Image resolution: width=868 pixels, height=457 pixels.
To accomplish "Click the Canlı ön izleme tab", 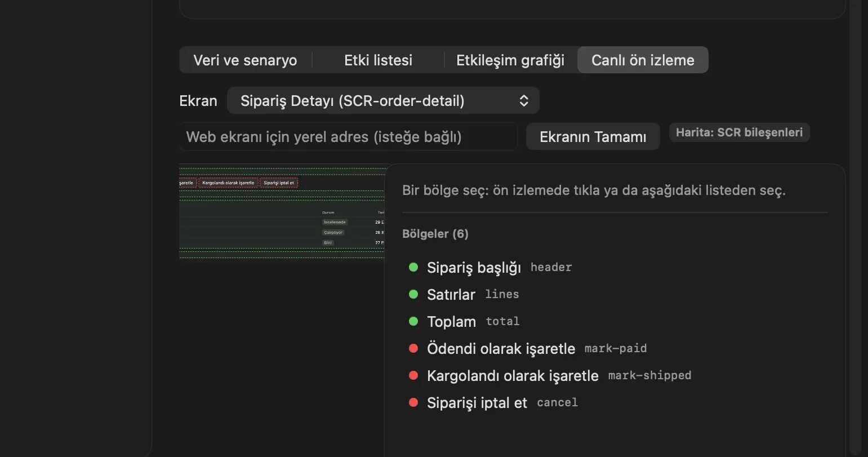I will click(643, 60).
